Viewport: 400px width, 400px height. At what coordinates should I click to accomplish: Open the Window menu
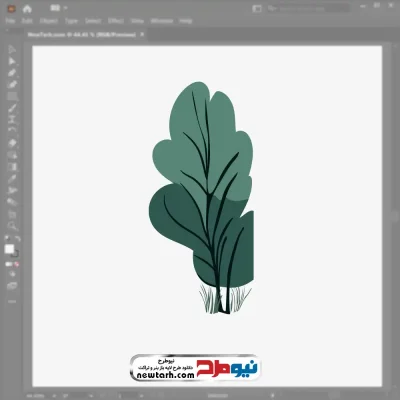162,21
